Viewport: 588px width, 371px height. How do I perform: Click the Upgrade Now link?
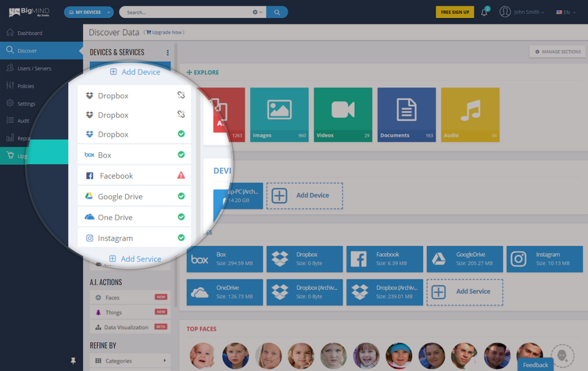pos(164,33)
